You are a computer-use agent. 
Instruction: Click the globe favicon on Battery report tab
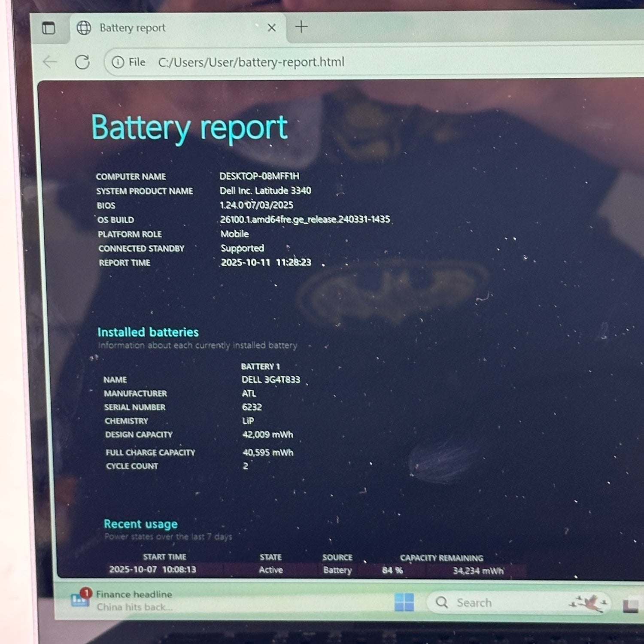[x=84, y=28]
